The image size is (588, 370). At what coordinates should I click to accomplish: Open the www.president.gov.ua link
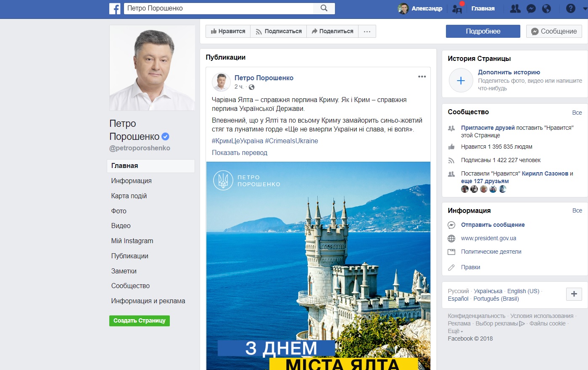click(x=488, y=239)
